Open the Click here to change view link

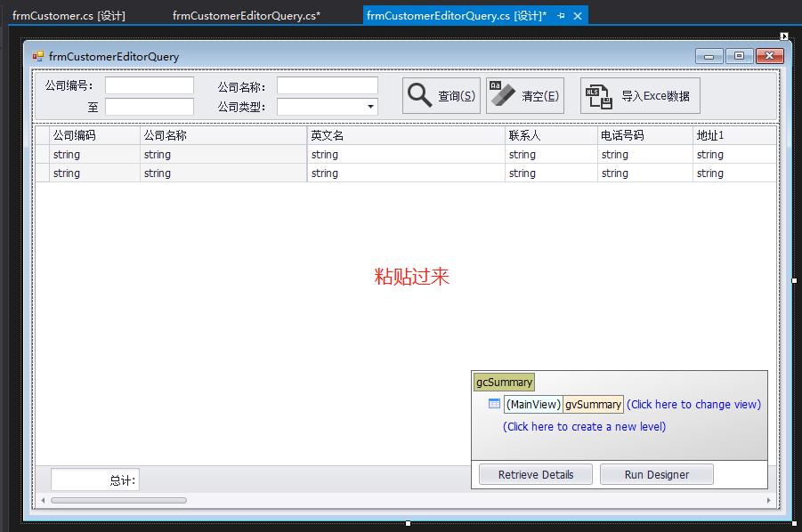pos(693,404)
